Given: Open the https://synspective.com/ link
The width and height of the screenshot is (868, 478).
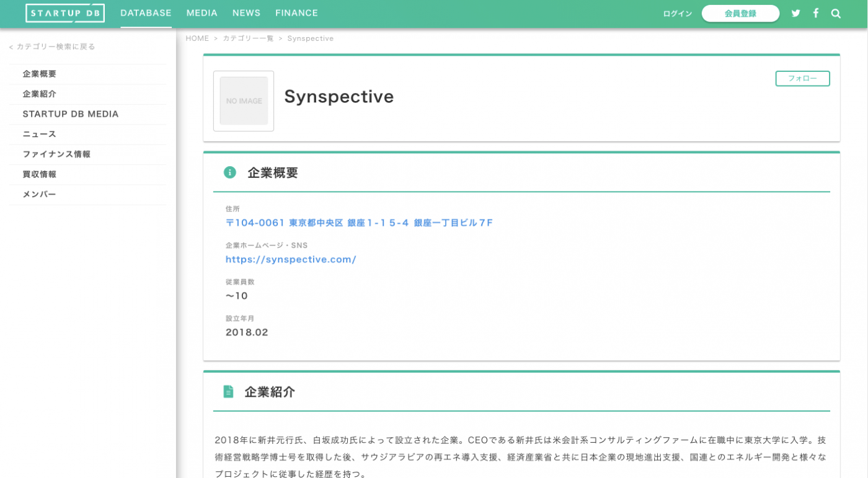Looking at the screenshot, I should coord(291,259).
